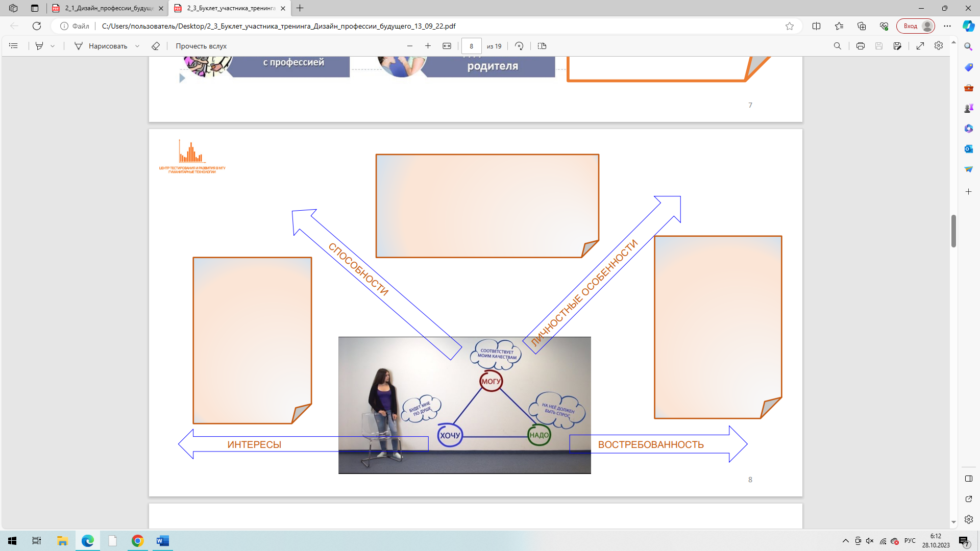Open Copilot in the sidebar
Viewport: 980px width, 551px height.
968,26
